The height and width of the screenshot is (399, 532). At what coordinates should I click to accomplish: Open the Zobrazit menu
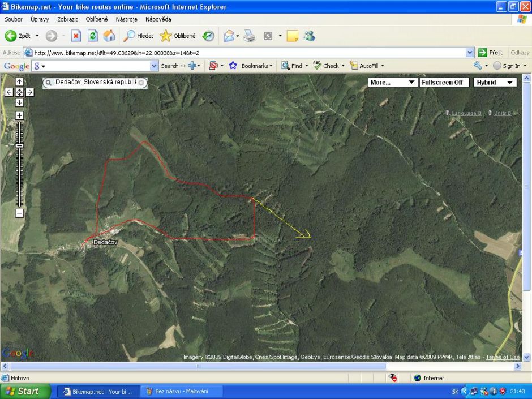67,19
